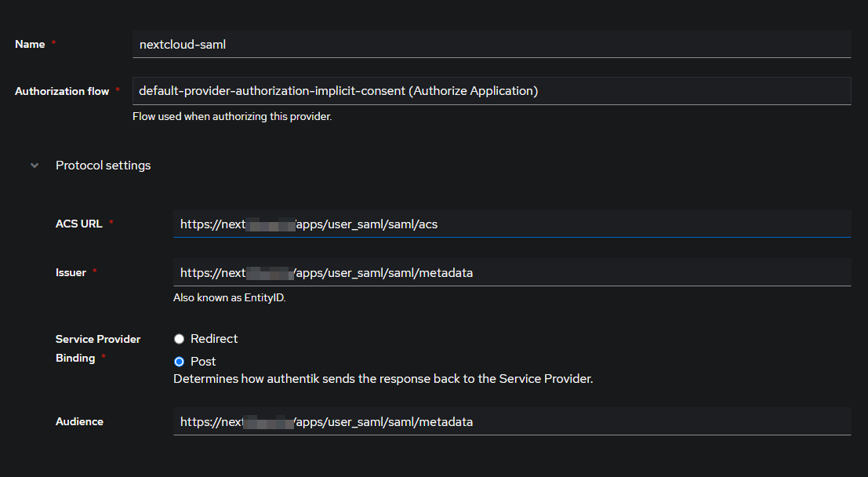Click 'Flow used when authorizing this provider' hint
This screenshot has height=477, width=868.
click(x=232, y=117)
